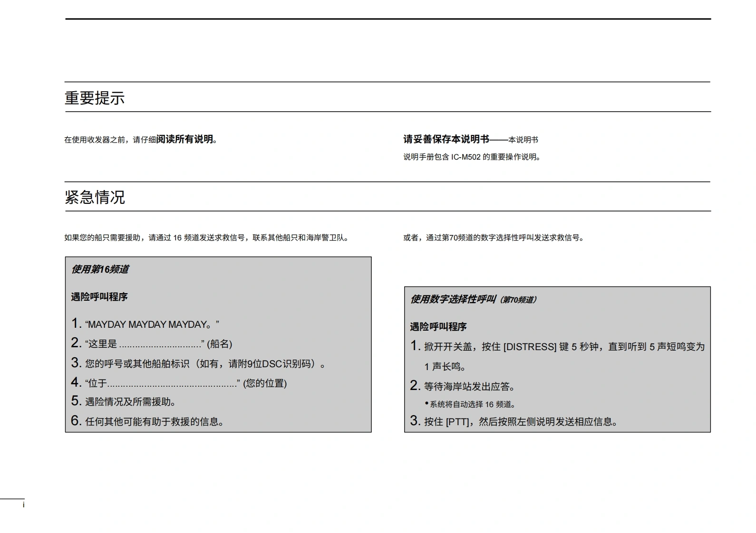Click the bullet note 系统将自动选择 16 频道
The image size is (756, 533).
pos(472,404)
